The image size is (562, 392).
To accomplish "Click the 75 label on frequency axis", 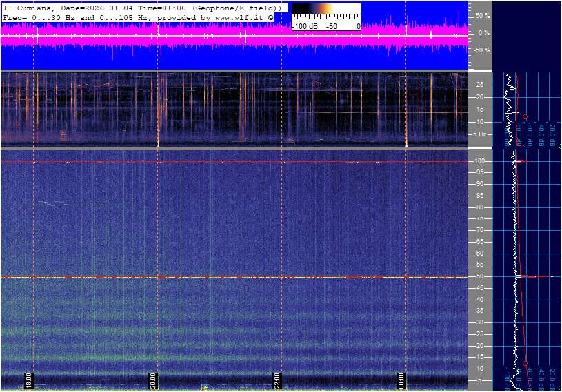I will (482, 219).
